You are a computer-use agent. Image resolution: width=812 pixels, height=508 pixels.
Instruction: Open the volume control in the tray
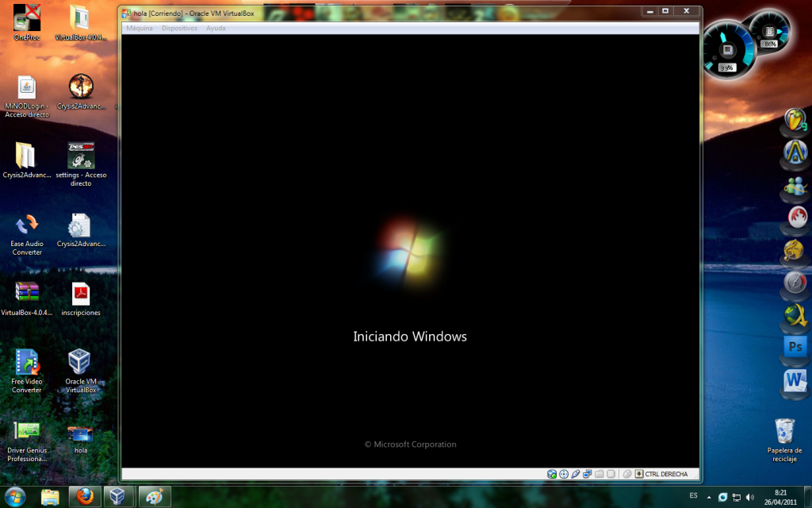pyautogui.click(x=750, y=497)
